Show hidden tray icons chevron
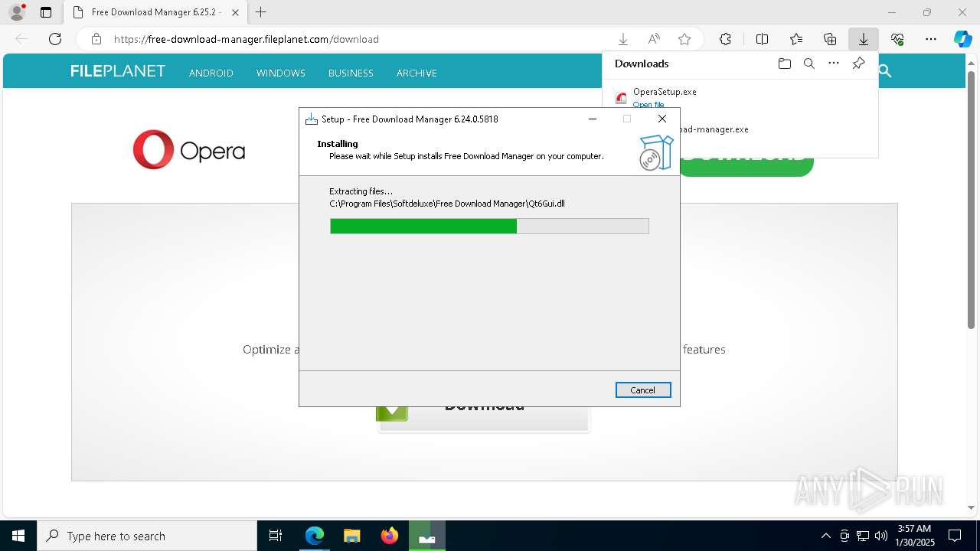Viewport: 980px width, 551px height. (x=825, y=536)
